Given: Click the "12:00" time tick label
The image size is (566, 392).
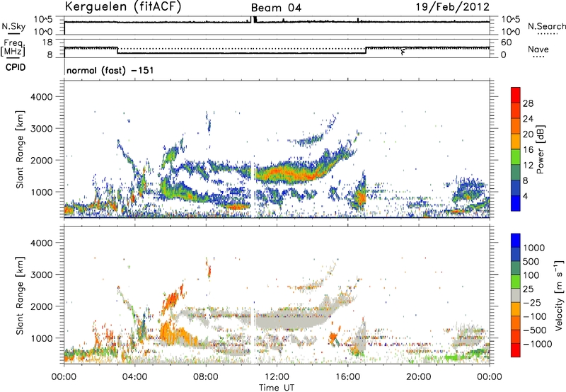Looking at the screenshot, I should pos(277,377).
